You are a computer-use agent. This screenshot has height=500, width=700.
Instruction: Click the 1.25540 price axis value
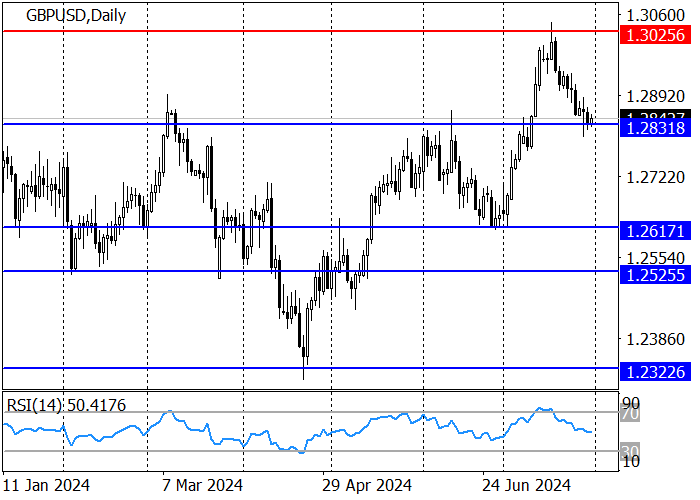(656, 258)
